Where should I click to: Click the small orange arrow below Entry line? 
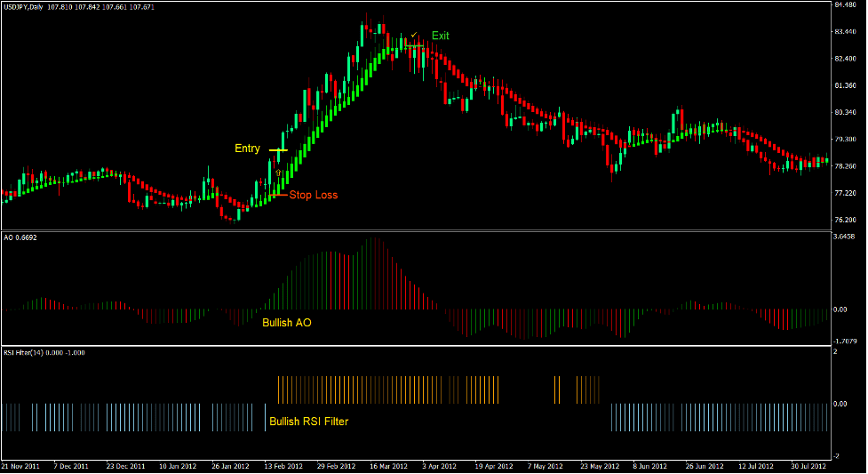click(x=279, y=171)
